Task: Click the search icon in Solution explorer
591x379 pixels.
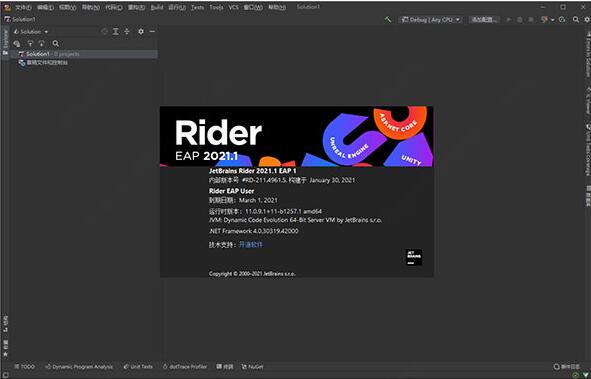Action: coord(55,43)
